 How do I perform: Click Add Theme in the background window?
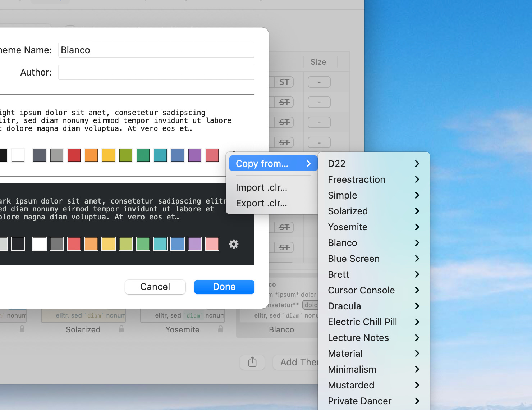tap(295, 362)
